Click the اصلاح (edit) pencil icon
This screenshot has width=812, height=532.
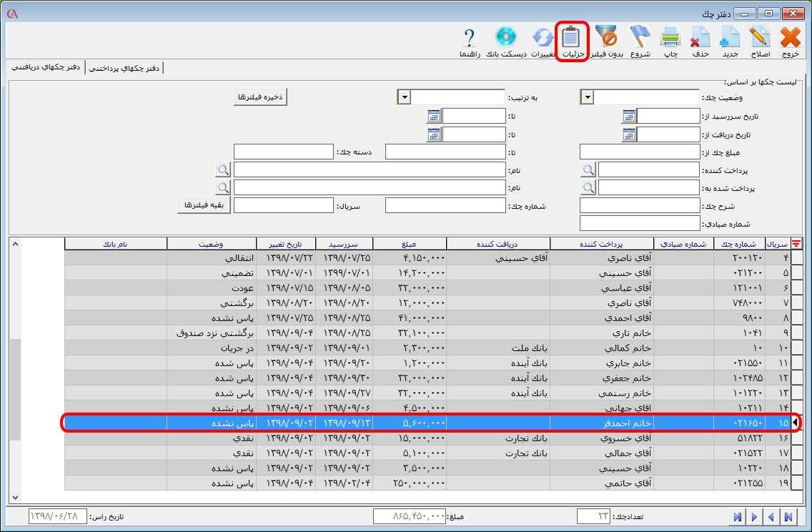(x=759, y=36)
